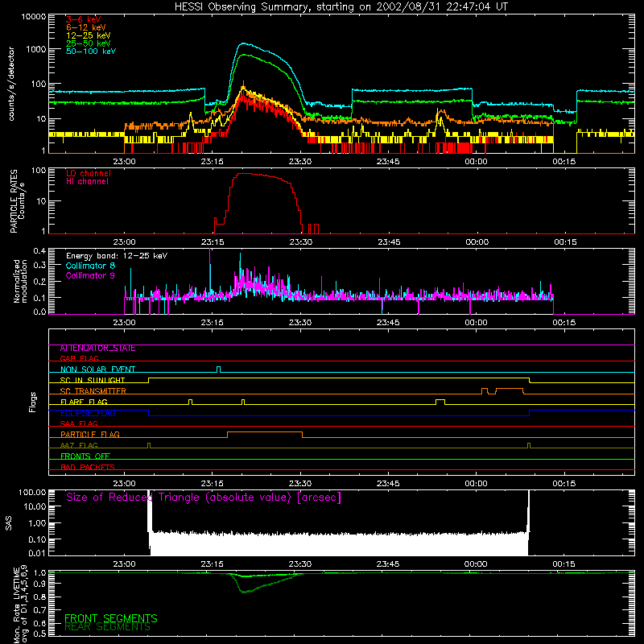Click the Mon. Rate LIVETIME axis title

point(20,605)
